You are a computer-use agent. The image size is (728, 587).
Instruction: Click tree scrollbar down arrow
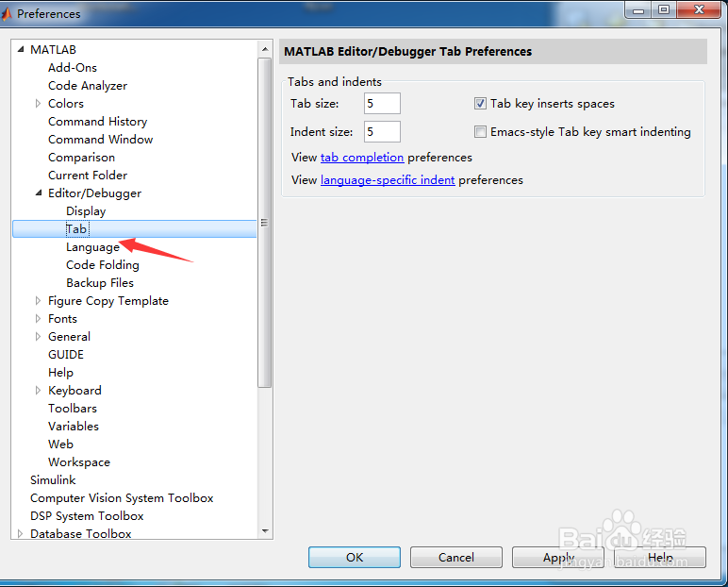(265, 530)
